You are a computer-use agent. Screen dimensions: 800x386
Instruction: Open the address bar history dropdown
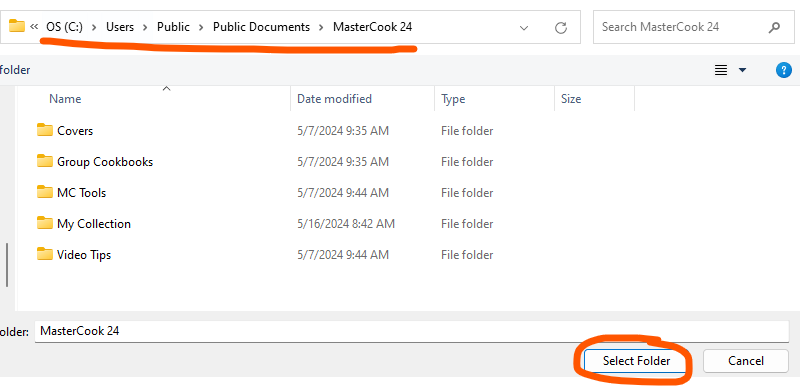(x=523, y=28)
